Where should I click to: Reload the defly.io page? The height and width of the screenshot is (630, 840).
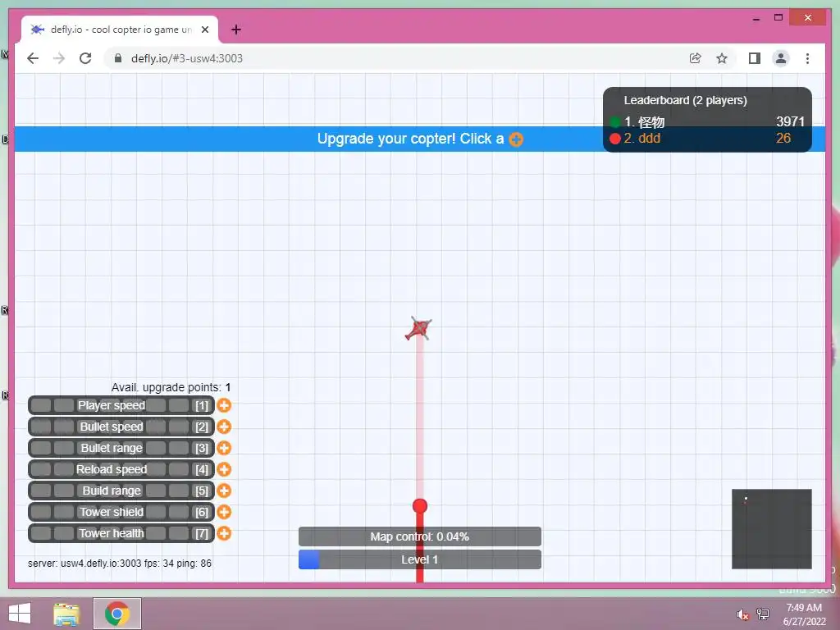coord(85,58)
